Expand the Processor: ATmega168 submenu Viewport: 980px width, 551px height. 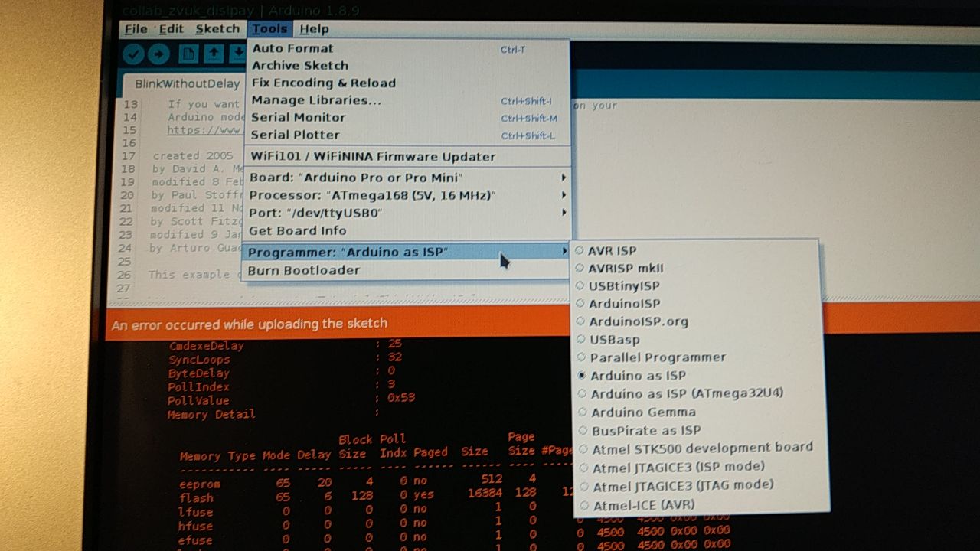point(407,195)
